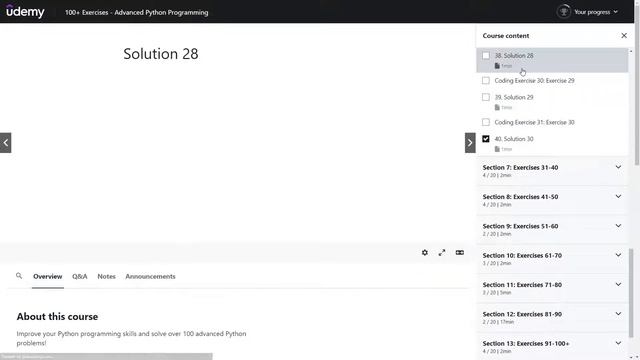Expand Section 7: Exercises 31-40
The height and width of the screenshot is (360, 640).
[552, 171]
